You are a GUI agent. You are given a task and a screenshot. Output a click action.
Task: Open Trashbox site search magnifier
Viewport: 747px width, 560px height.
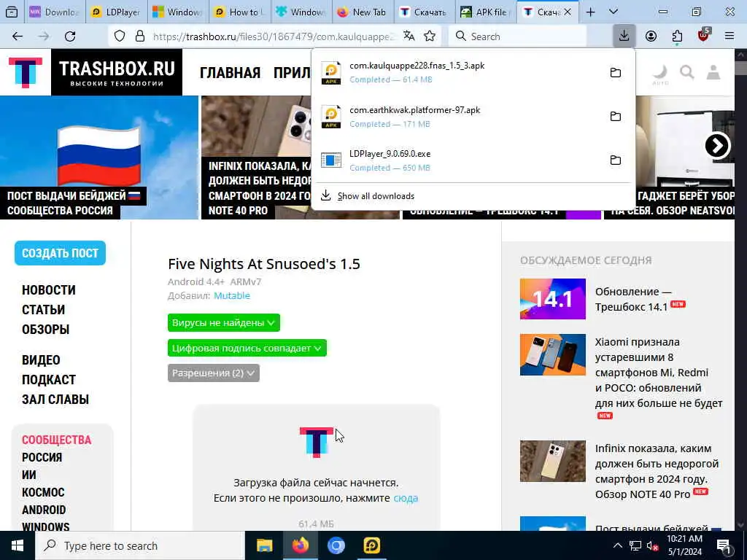click(x=687, y=72)
